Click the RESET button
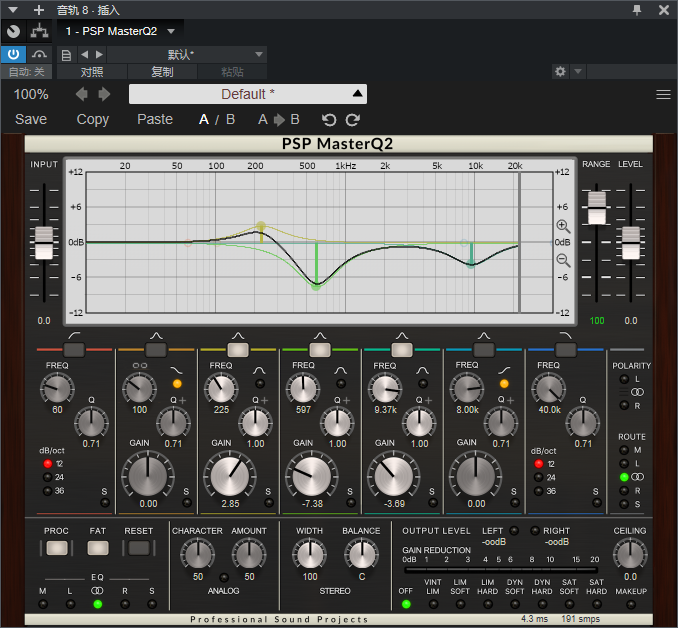The width and height of the screenshot is (678, 628). [x=139, y=548]
